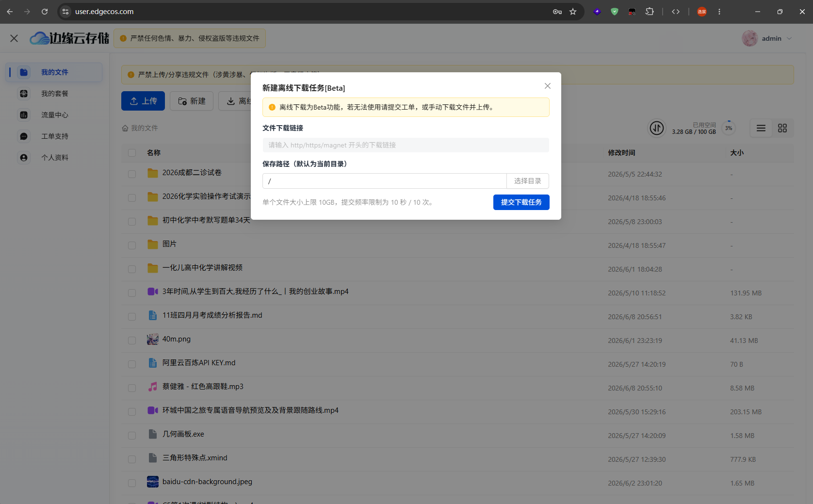Click the 工单支持 chat bubble icon
Screen dimensions: 813x504
click(24, 136)
